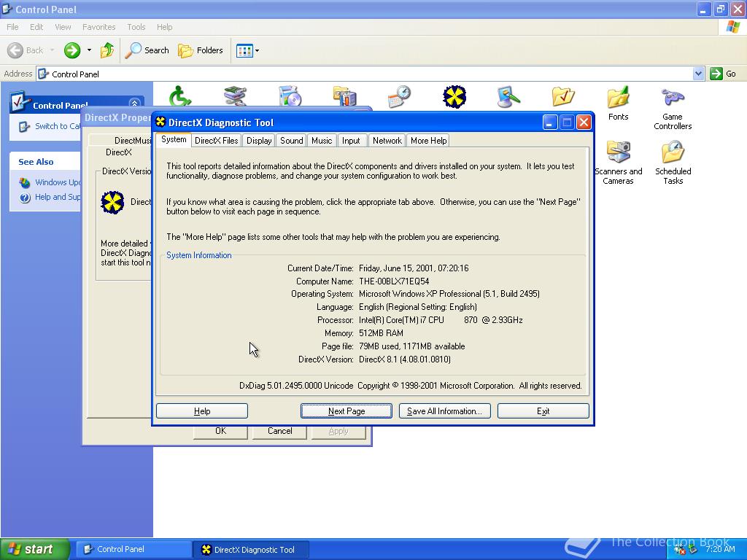This screenshot has height=560, width=747.
Task: Open the Scanners and Cameras icon
Action: tap(618, 152)
